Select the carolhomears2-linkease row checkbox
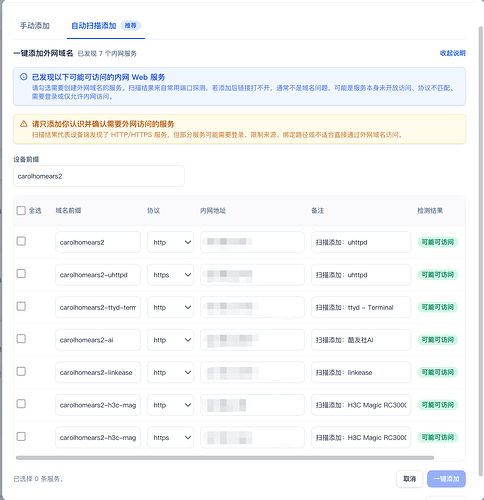The height and width of the screenshot is (500, 484). point(21,371)
